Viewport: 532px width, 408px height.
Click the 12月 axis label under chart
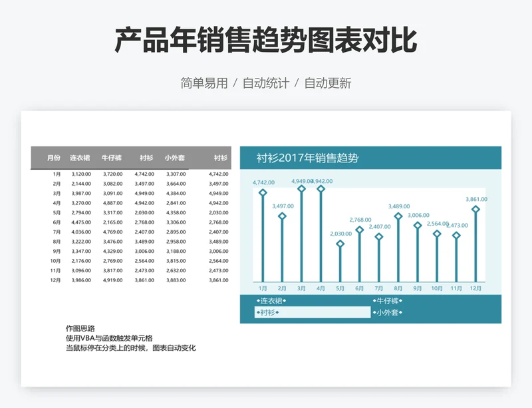coord(475,288)
